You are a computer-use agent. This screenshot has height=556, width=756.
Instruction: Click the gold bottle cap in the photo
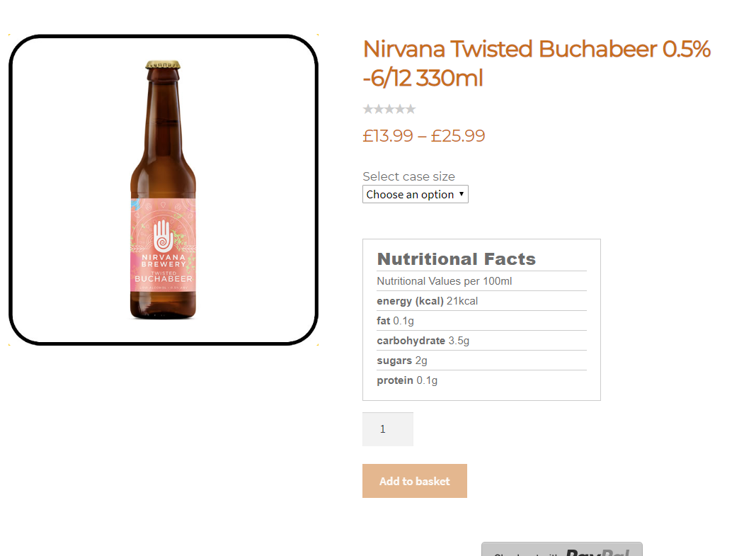[163, 65]
